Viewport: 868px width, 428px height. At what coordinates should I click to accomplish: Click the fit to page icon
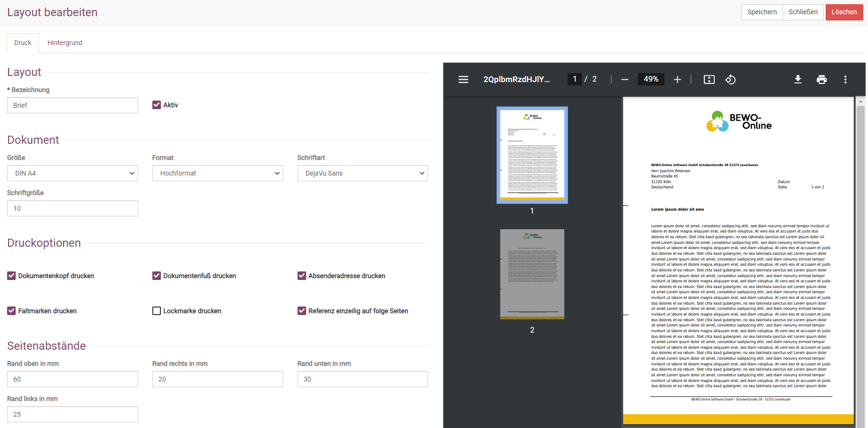[709, 80]
